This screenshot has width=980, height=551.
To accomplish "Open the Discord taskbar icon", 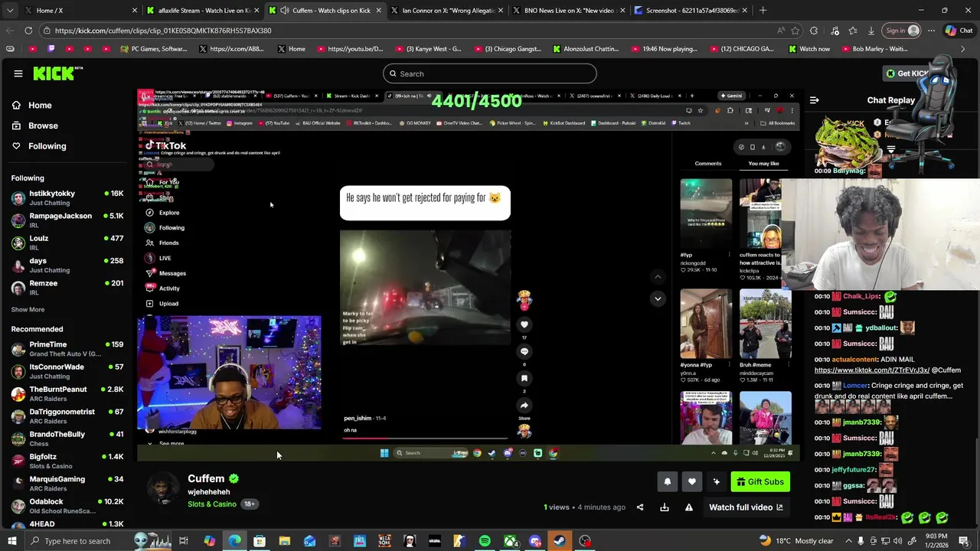I will tap(535, 541).
